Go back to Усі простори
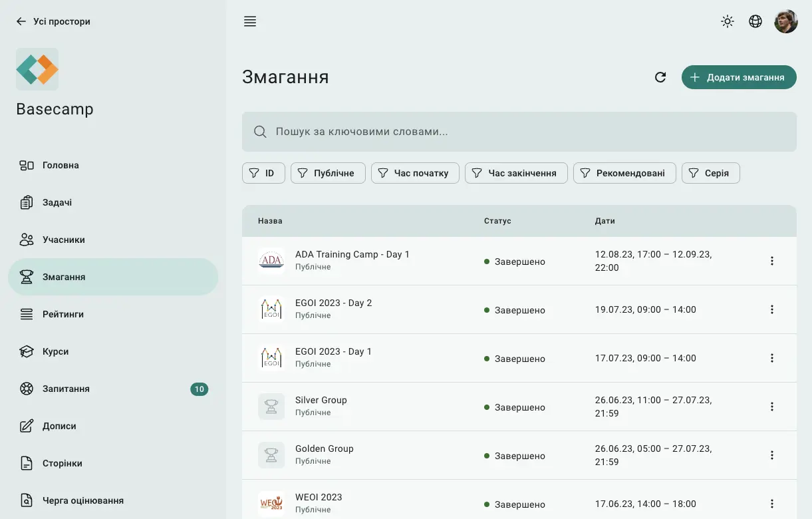The image size is (812, 519). point(53,21)
